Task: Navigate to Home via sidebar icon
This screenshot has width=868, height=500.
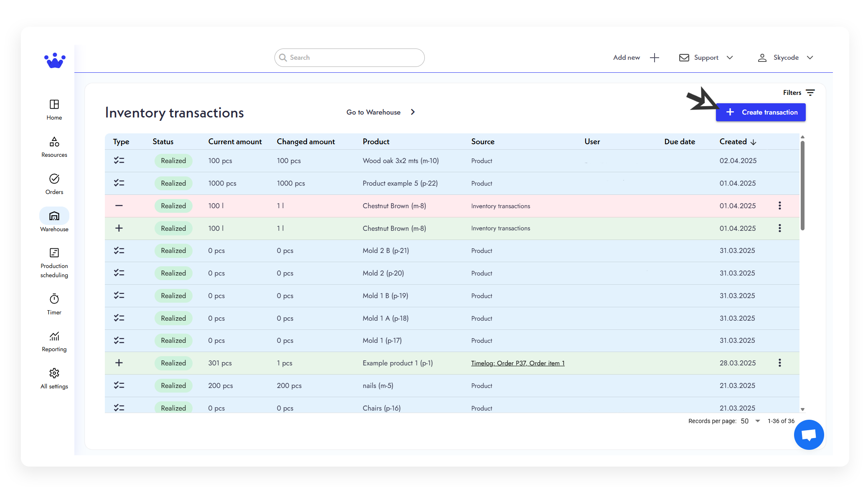Action: (54, 109)
